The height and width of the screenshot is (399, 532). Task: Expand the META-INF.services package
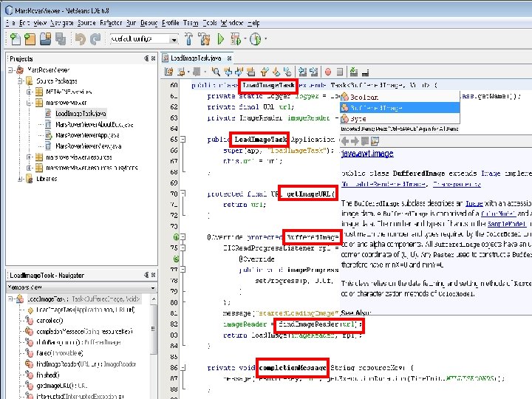(30, 92)
